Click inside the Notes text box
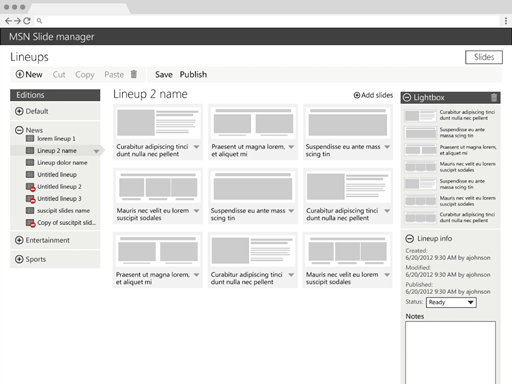The width and height of the screenshot is (512, 384). 450,352
